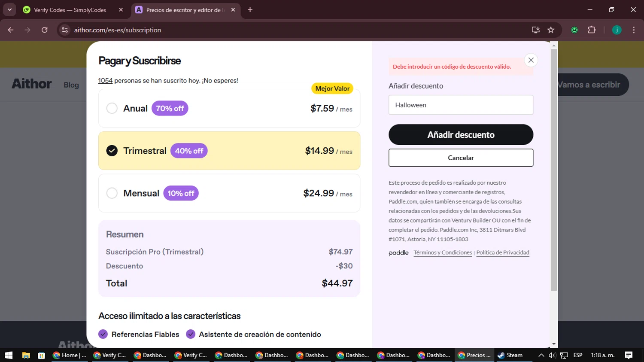Open the Extensions puzzle menu

(x=592, y=30)
